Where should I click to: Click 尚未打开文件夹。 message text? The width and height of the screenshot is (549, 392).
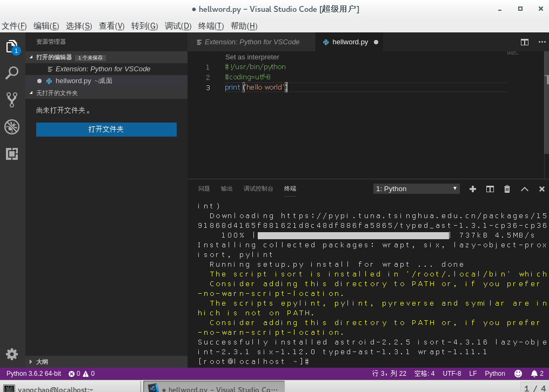[64, 110]
